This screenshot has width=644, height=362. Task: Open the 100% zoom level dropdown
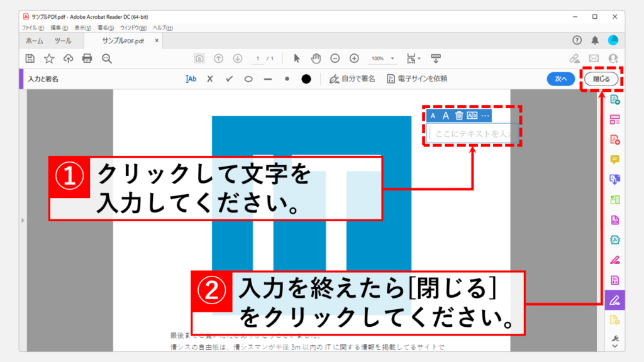[x=383, y=58]
